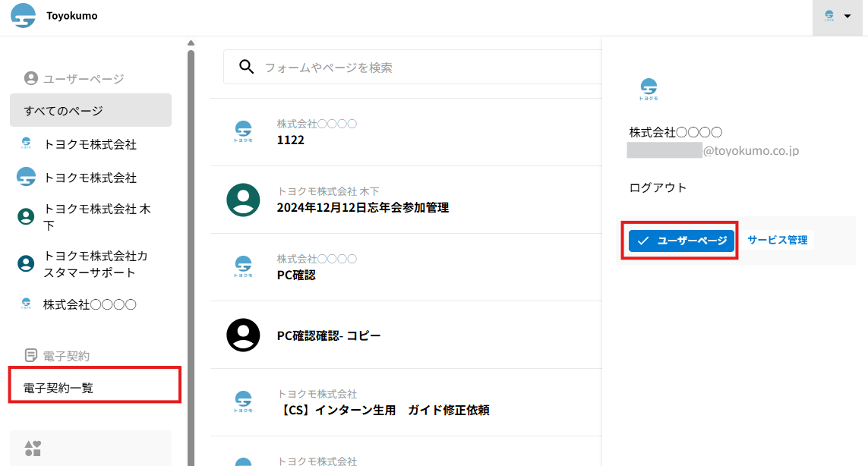Click the company logo in the account panel
Viewport: 868px width, 466px height.
(x=649, y=89)
